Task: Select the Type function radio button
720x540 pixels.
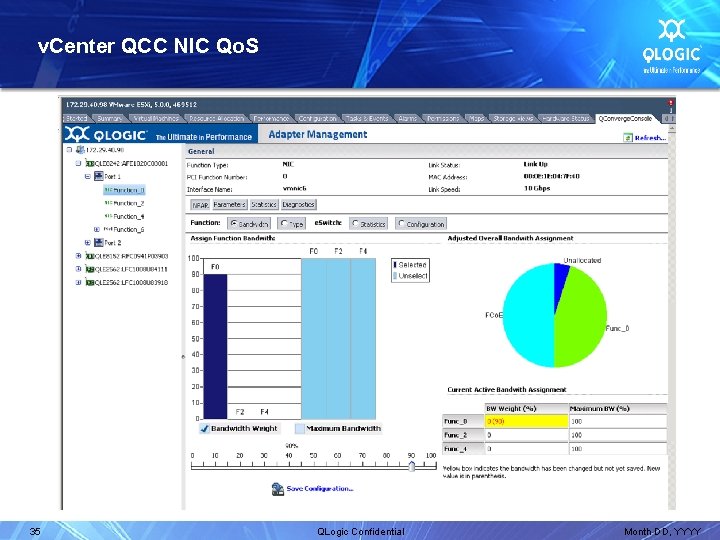Action: [x=284, y=224]
